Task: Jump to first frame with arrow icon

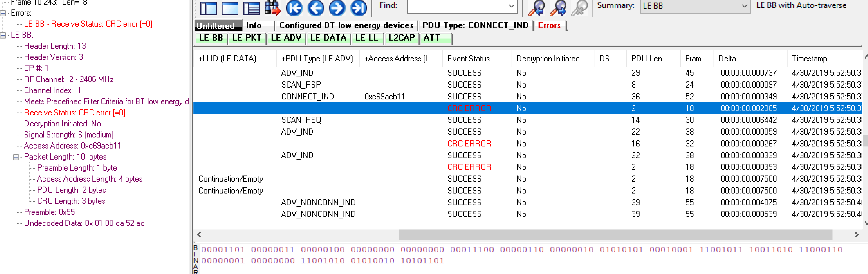Action: [294, 8]
